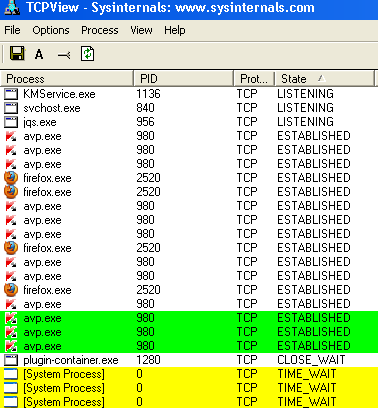The image size is (378, 408).
Task: Select avp.exe name in row directly below jqs.exe
Action: [42, 137]
